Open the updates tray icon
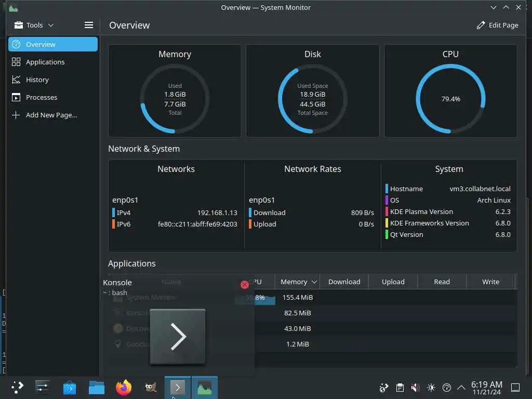Image resolution: width=532 pixels, height=399 pixels. [384, 388]
